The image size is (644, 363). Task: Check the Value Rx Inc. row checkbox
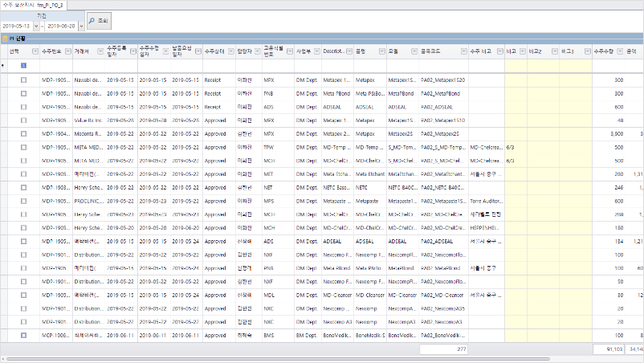pos(23,120)
